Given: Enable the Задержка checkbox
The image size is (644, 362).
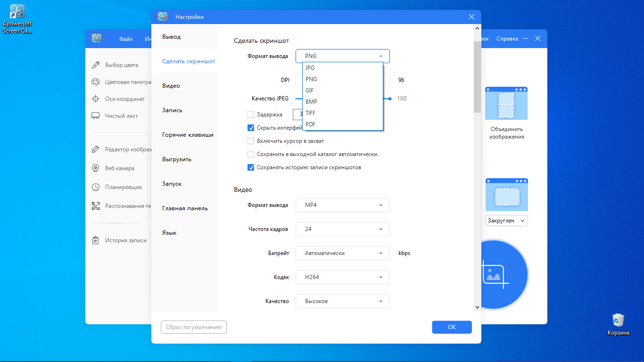Looking at the screenshot, I should (x=251, y=115).
